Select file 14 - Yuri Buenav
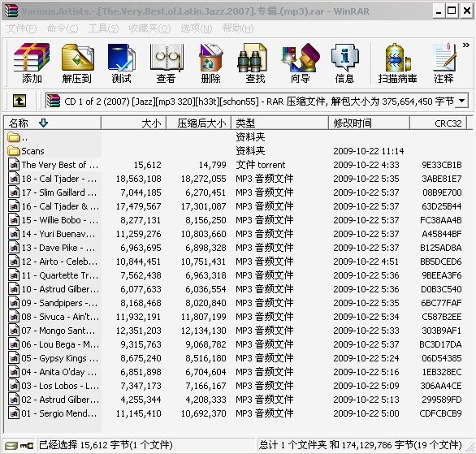The height and width of the screenshot is (454, 476). point(58,234)
